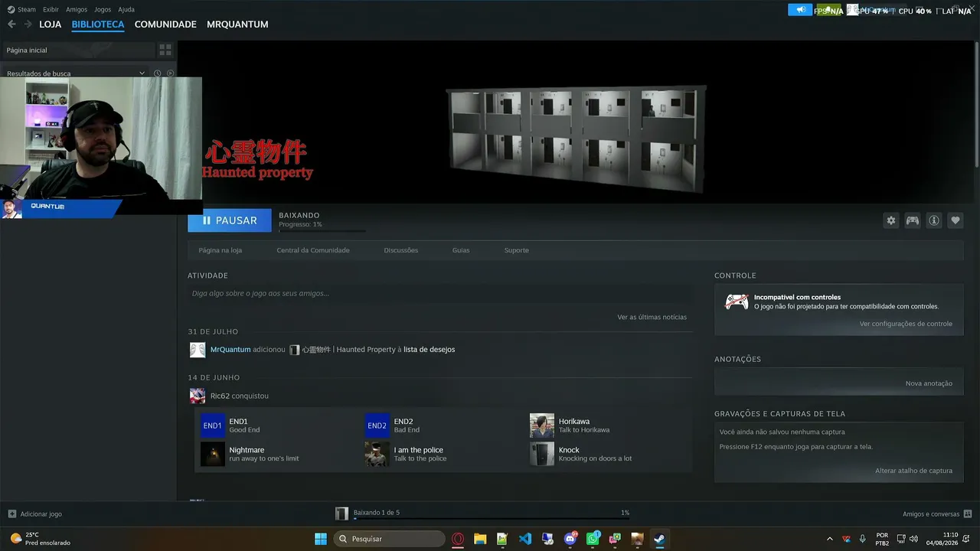The image size is (980, 551).
Task: Open File Explorer from taskbar
Action: tap(480, 539)
